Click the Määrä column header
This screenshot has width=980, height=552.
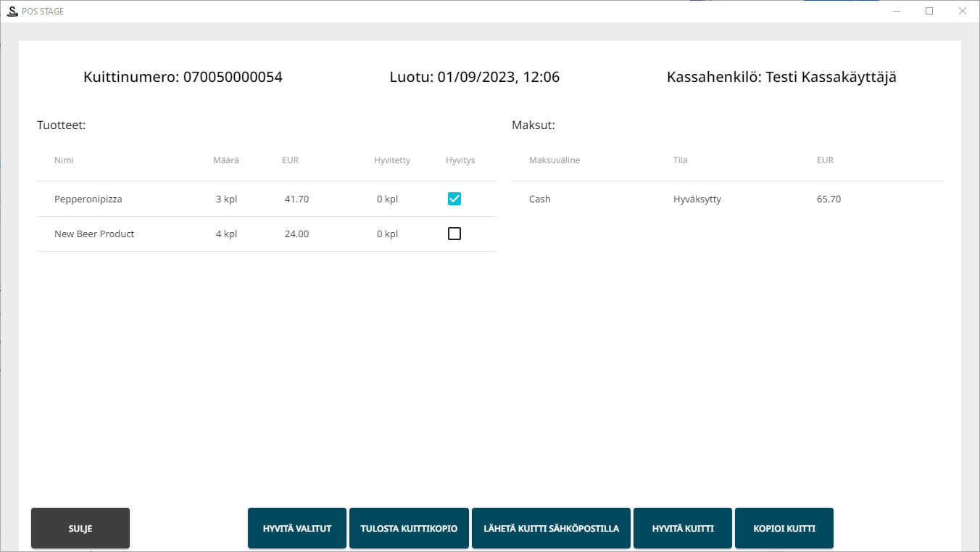pyautogui.click(x=225, y=160)
